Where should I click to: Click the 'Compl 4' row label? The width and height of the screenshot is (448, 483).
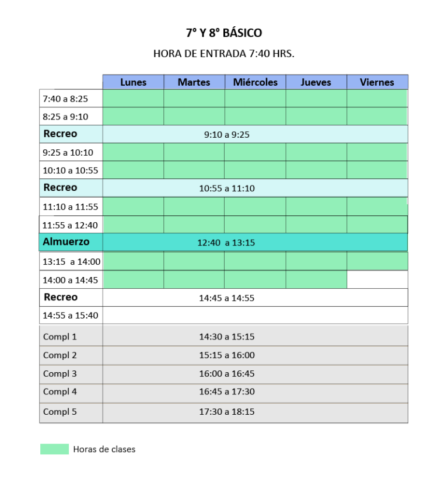coord(60,391)
